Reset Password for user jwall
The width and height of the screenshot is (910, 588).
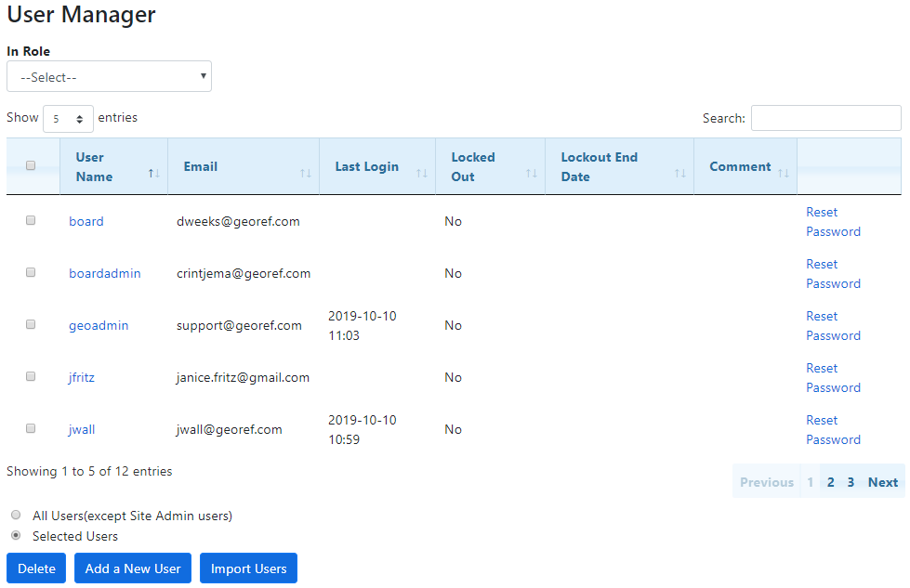pyautogui.click(x=833, y=429)
